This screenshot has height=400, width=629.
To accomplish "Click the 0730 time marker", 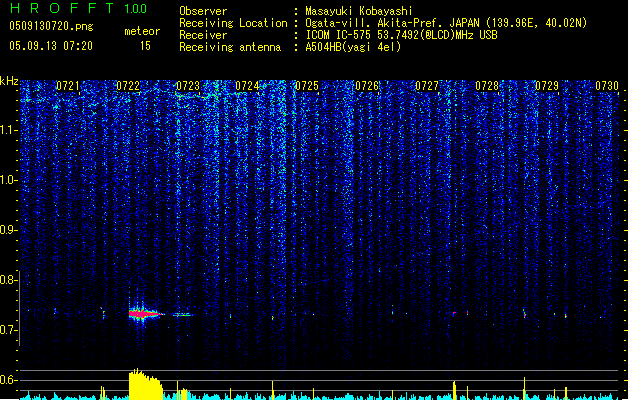I will (x=607, y=86).
